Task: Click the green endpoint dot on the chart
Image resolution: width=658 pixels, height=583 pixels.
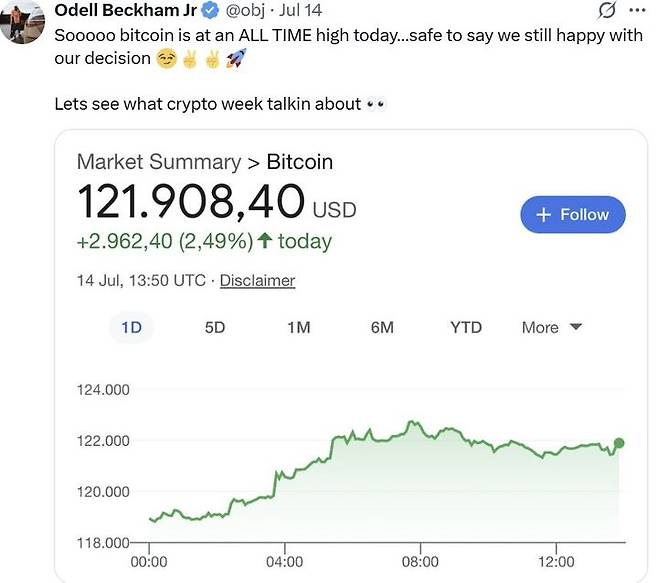Action: click(619, 443)
